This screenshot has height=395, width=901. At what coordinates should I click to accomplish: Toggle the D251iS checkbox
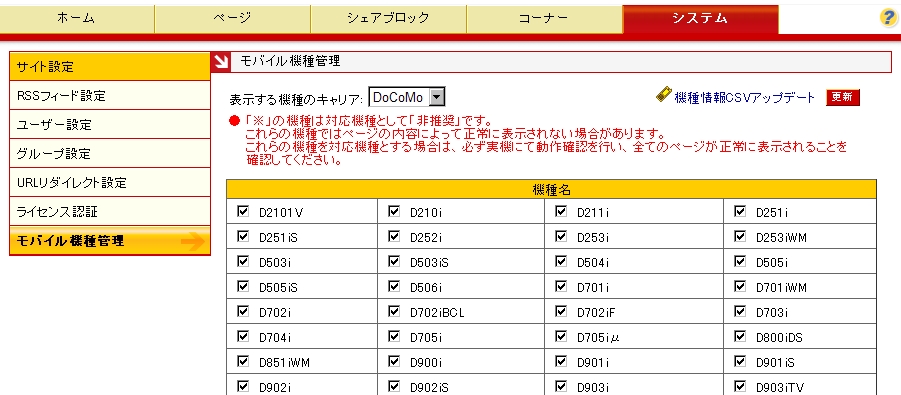pyautogui.click(x=242, y=236)
